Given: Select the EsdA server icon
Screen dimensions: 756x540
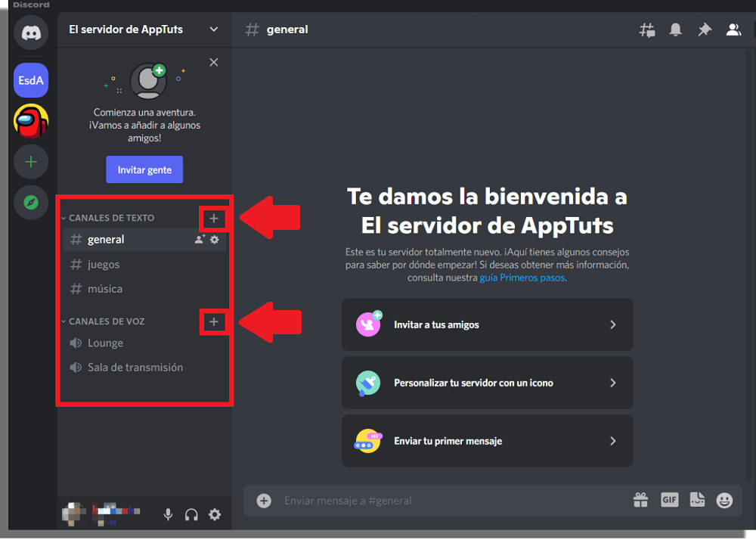Looking at the screenshot, I should tap(31, 80).
